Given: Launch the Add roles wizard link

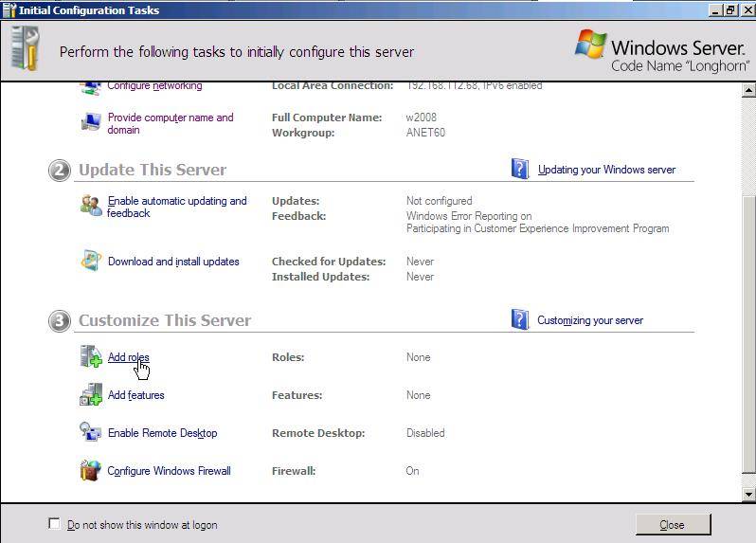Looking at the screenshot, I should click(128, 357).
